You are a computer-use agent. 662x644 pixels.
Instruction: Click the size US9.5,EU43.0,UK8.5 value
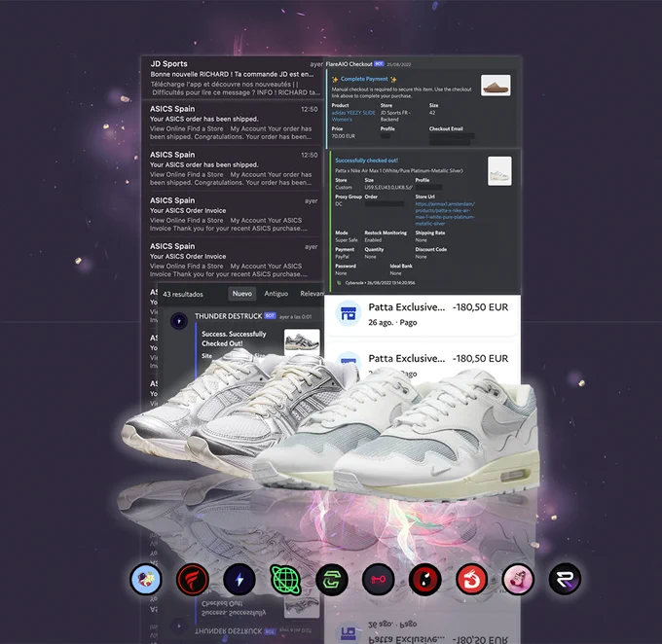[388, 188]
